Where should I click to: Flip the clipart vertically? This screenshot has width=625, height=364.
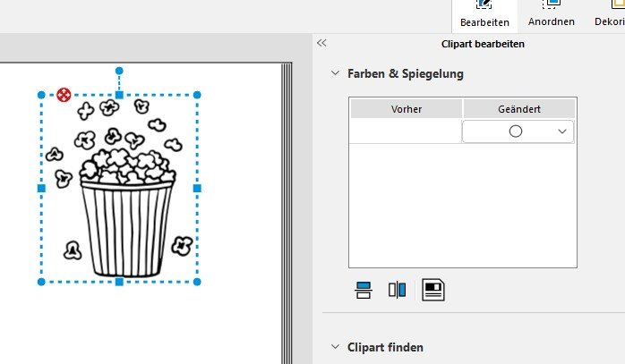(x=364, y=290)
